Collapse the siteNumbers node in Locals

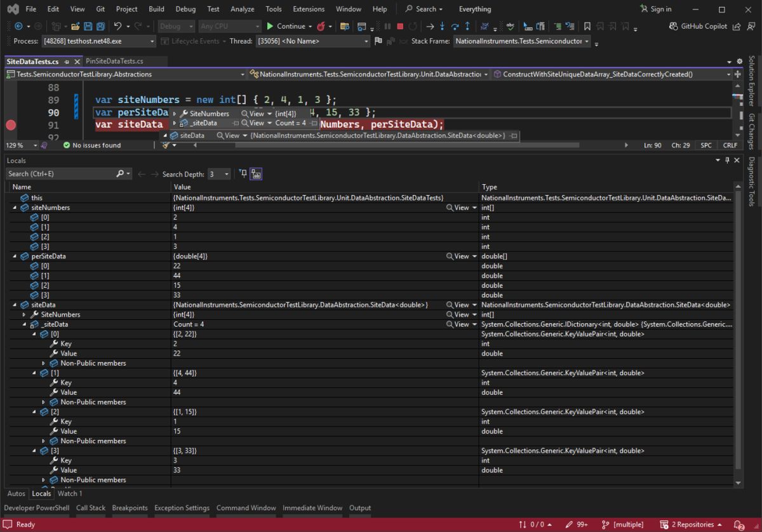click(15, 208)
